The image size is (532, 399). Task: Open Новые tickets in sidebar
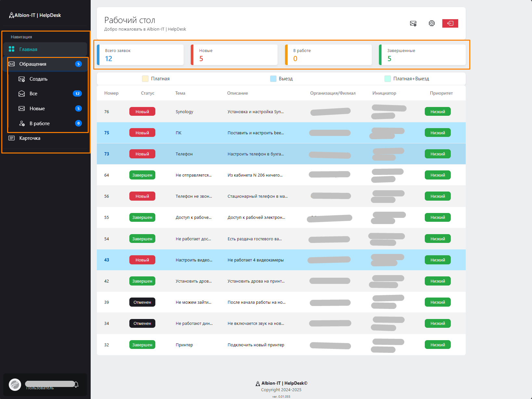pos(37,109)
